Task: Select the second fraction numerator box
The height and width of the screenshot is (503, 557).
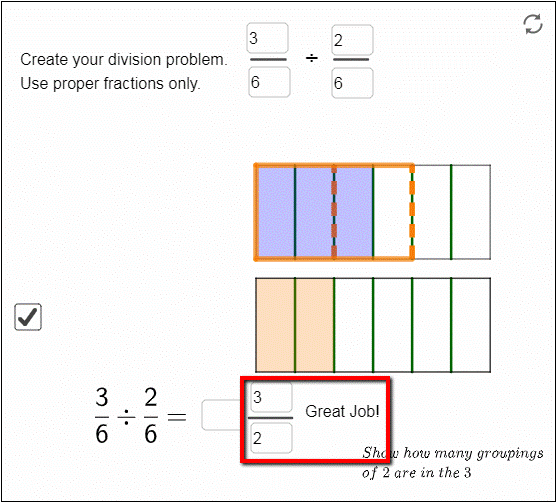Action: (352, 39)
